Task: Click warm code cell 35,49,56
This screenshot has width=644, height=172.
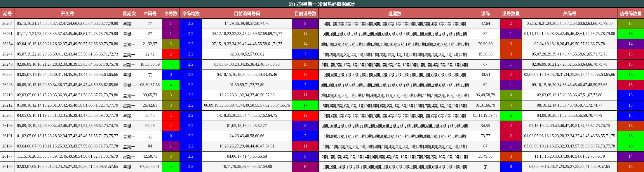Action: (x=485, y=157)
